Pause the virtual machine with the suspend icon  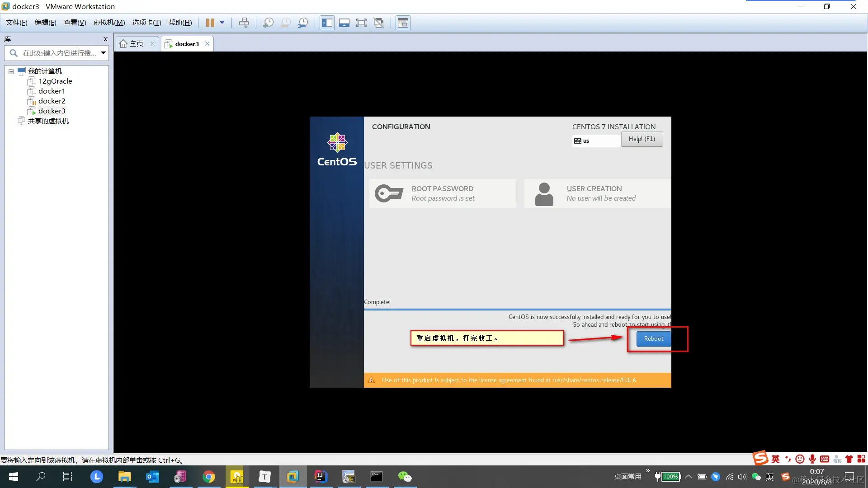(x=210, y=23)
